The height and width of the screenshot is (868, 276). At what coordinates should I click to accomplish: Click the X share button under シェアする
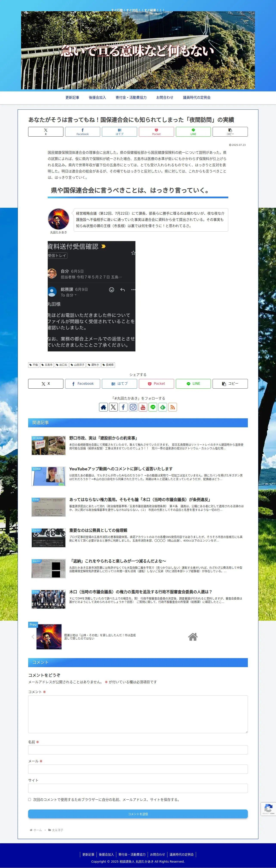46,383
